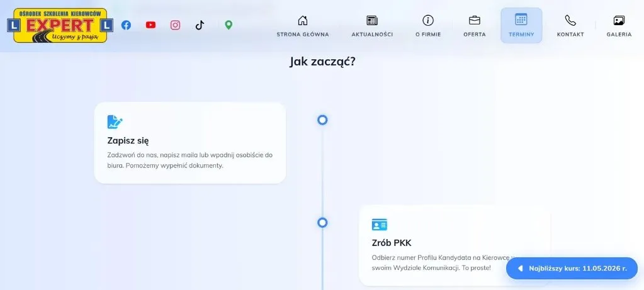The width and height of the screenshot is (644, 290).
Task: Open the O Firmie info page
Action: click(428, 26)
